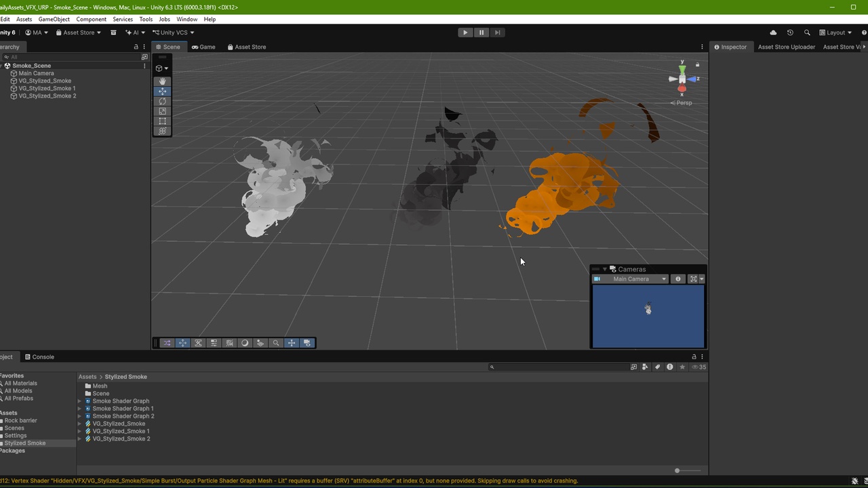The height and width of the screenshot is (488, 868).
Task: Click the camera info icon in Cameras overlay
Action: coord(677,279)
